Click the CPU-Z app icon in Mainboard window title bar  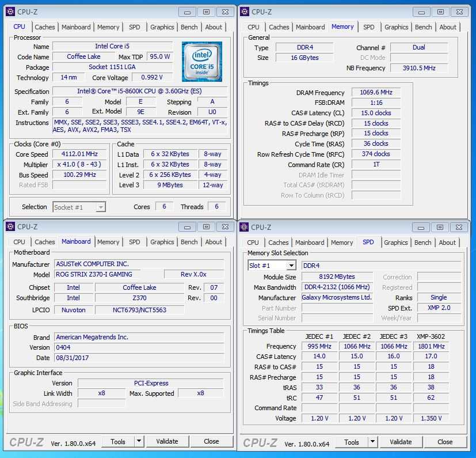tap(10, 227)
